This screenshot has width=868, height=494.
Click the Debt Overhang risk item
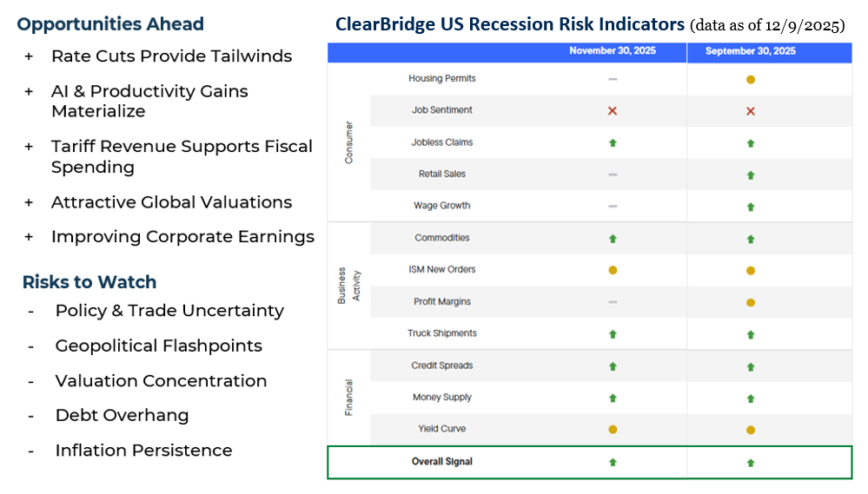[x=122, y=415]
